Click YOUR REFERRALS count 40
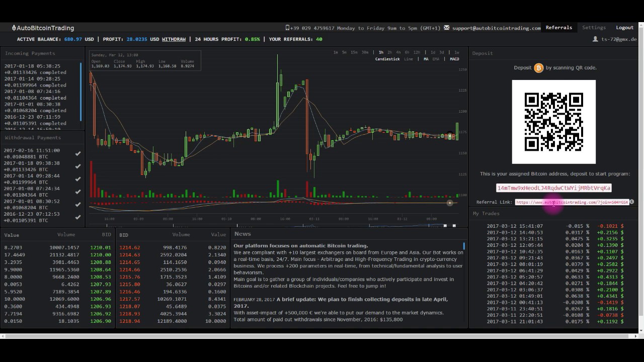This screenshot has height=362, width=644. (319, 39)
